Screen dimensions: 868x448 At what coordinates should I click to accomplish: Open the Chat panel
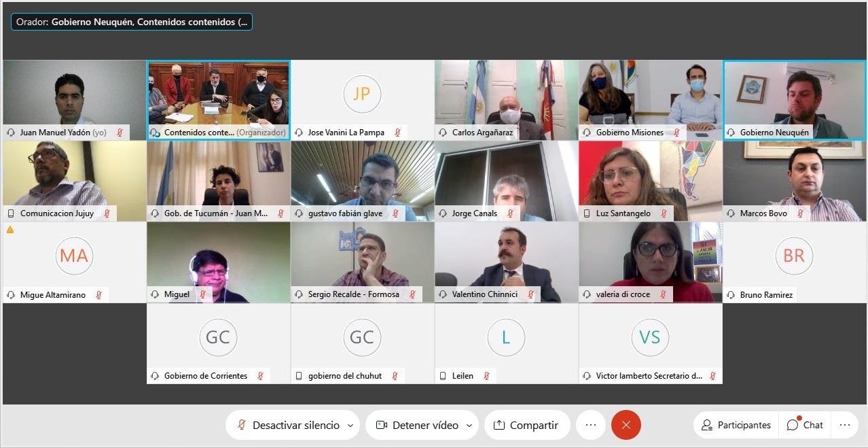point(805,425)
